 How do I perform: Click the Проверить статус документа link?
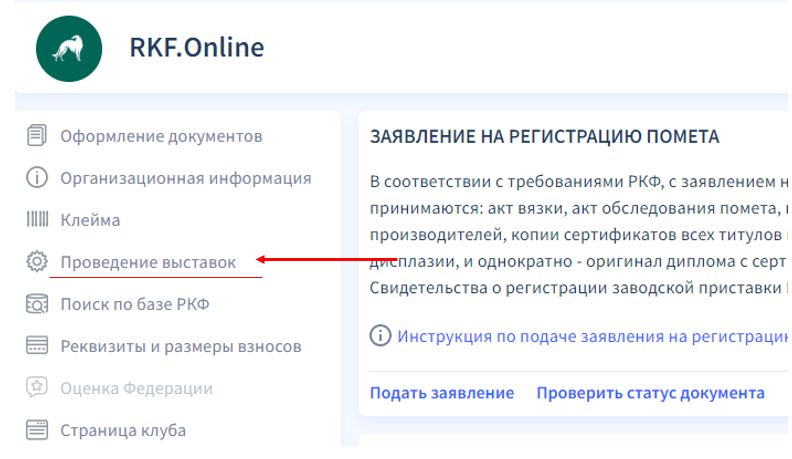(x=650, y=393)
